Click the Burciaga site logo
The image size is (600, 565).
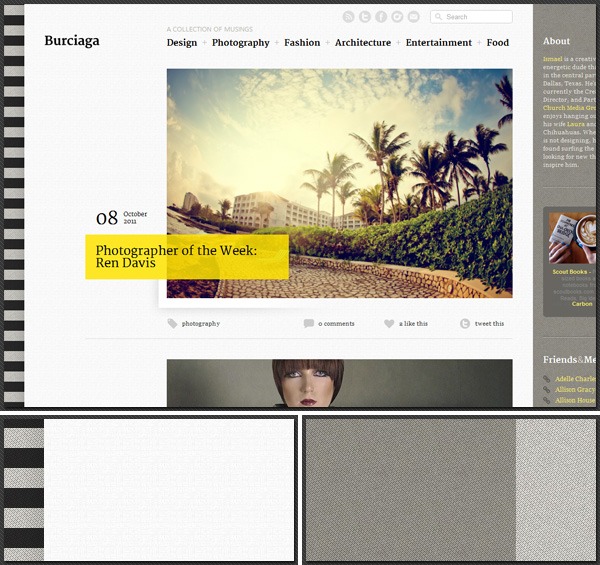(x=72, y=41)
